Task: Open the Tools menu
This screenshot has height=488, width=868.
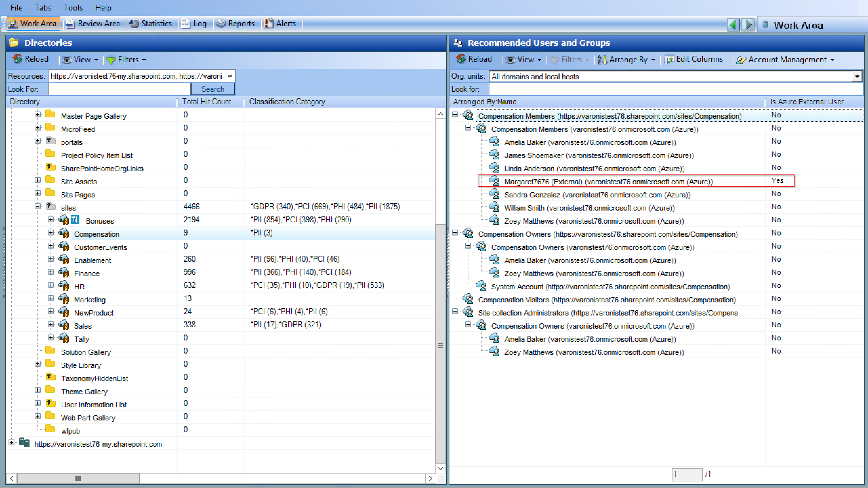Action: 73,8
